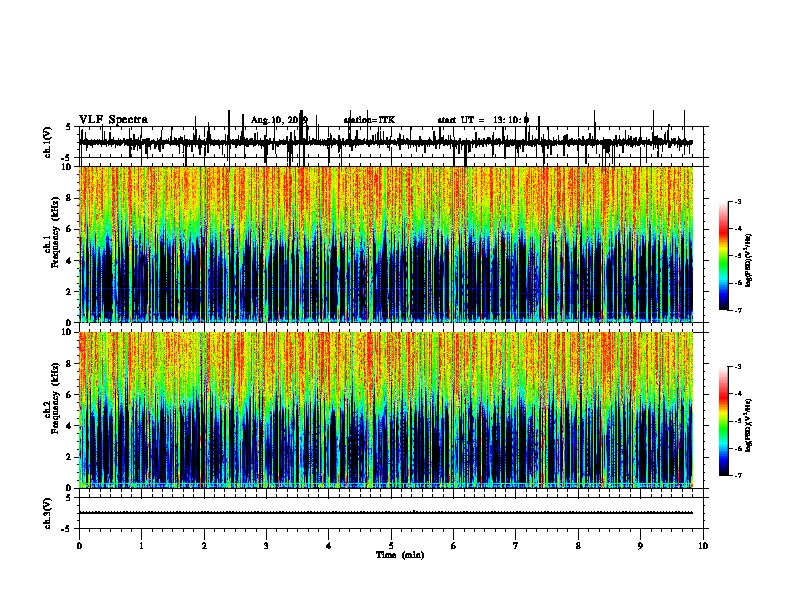Click inside the ch.2 spectrogram panel
This screenshot has height=612, width=792.
click(386, 410)
